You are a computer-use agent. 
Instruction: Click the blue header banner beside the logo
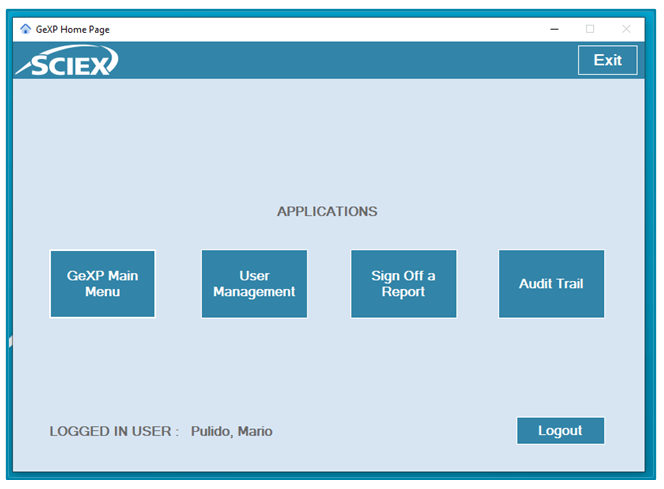[x=340, y=61]
